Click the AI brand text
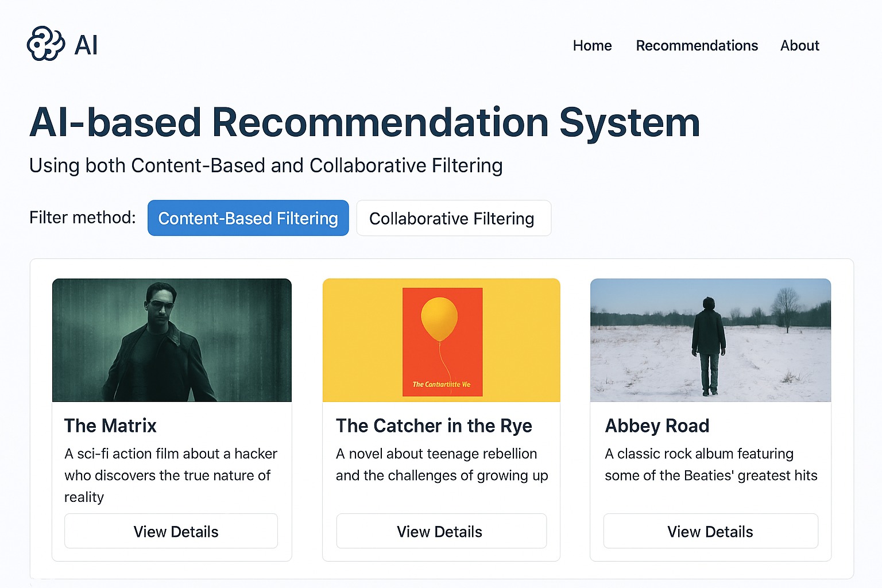The height and width of the screenshot is (588, 882). [86, 45]
